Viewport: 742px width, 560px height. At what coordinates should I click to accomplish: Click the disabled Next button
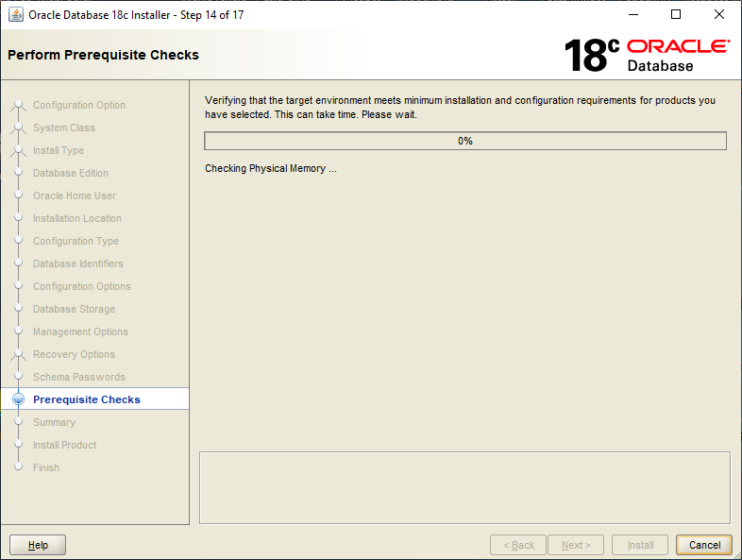[576, 545]
